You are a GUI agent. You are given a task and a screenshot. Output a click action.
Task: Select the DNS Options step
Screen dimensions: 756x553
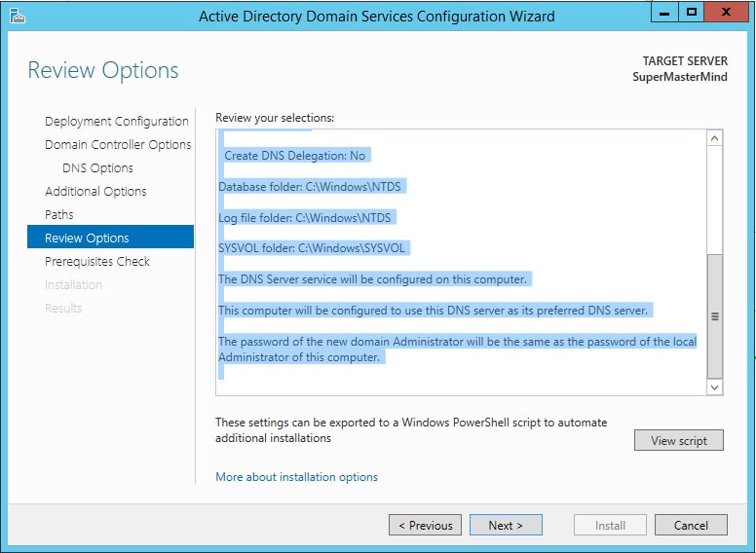97,168
